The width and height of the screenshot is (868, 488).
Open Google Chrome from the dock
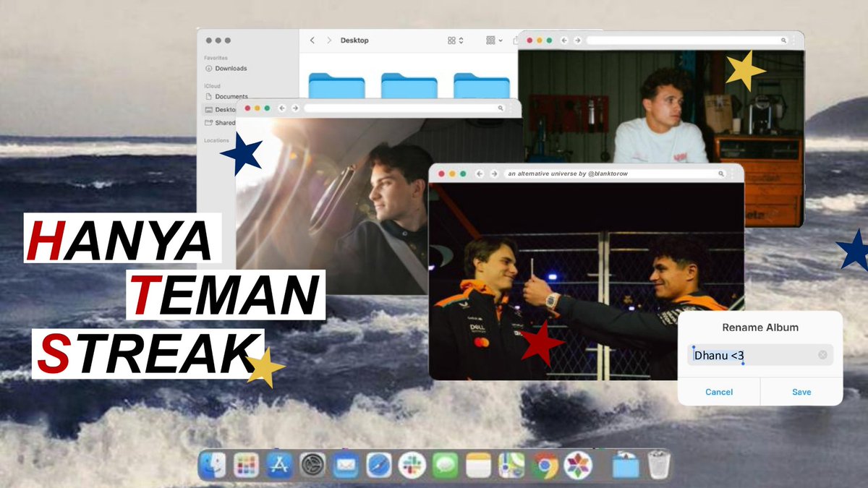545,466
